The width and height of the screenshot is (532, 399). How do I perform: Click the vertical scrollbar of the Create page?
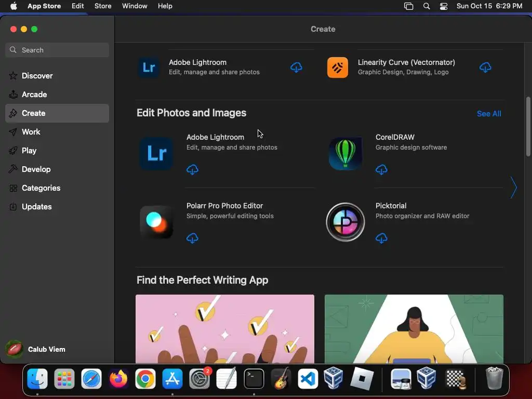[528, 126]
